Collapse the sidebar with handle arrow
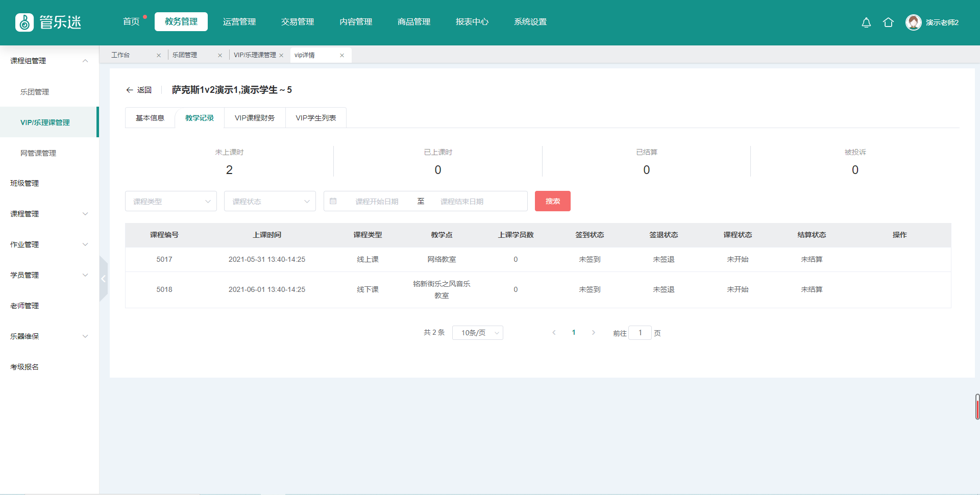Screen dimensions: 980x495 click(103, 279)
